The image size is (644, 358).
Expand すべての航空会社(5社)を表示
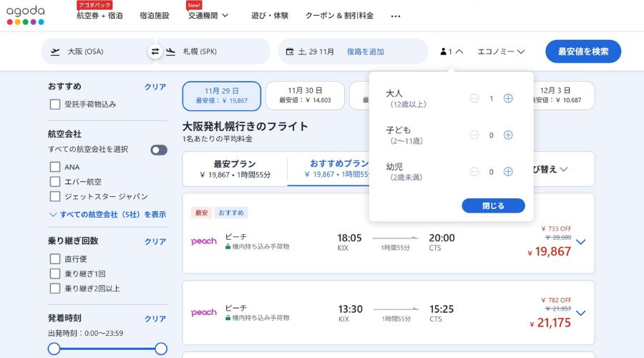click(x=107, y=215)
